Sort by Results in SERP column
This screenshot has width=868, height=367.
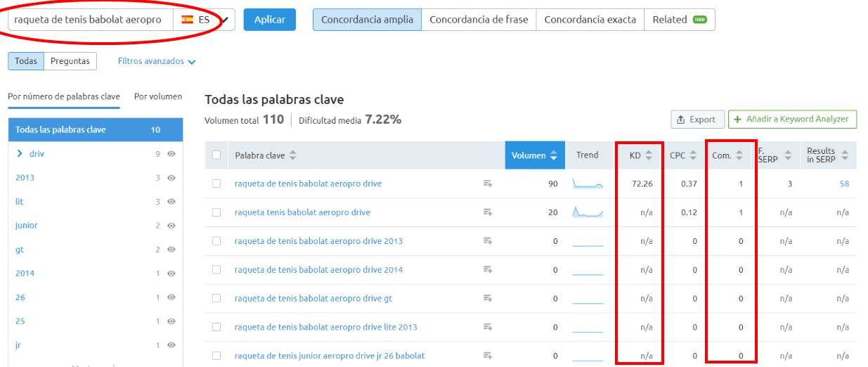tap(827, 155)
